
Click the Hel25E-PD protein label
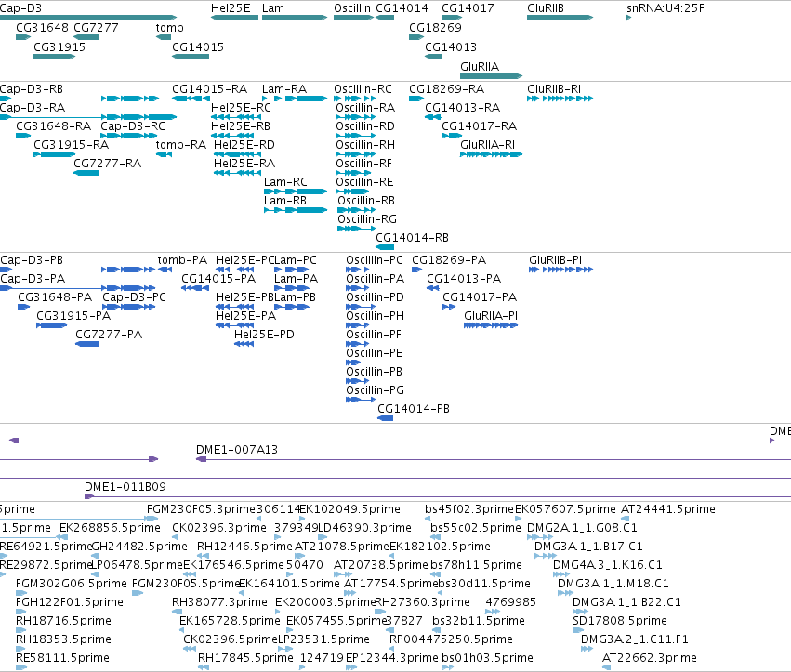(264, 335)
